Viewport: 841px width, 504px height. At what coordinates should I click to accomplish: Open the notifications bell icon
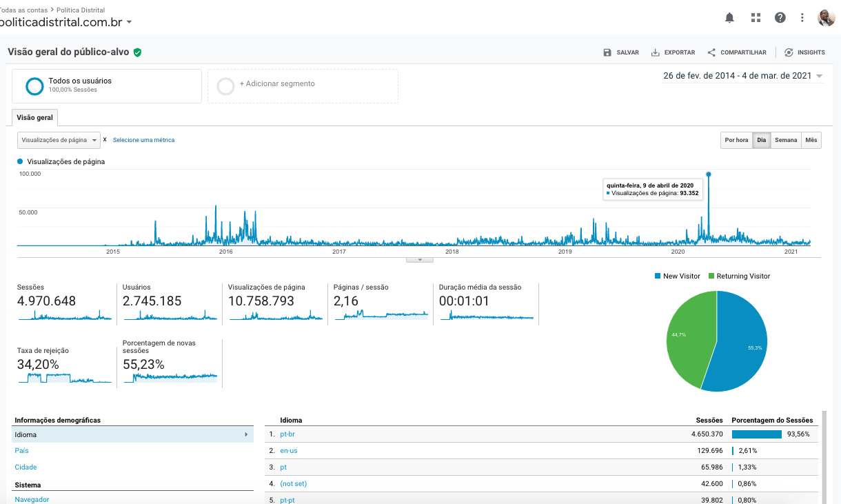(x=730, y=18)
